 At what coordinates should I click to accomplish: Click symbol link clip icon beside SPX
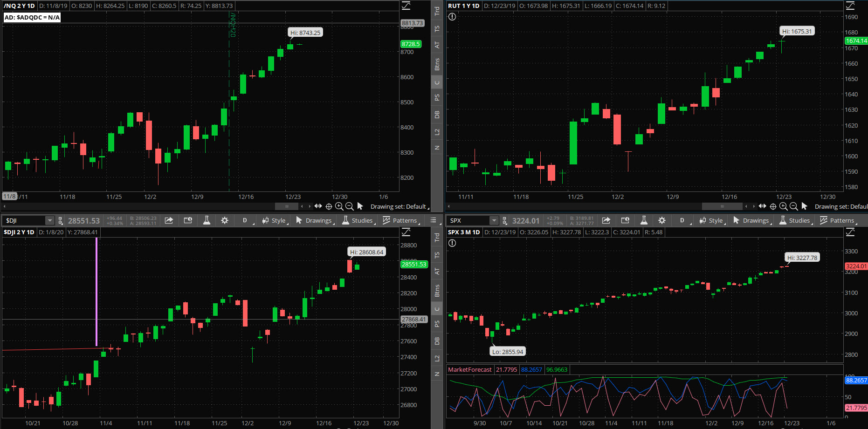pyautogui.click(x=504, y=220)
